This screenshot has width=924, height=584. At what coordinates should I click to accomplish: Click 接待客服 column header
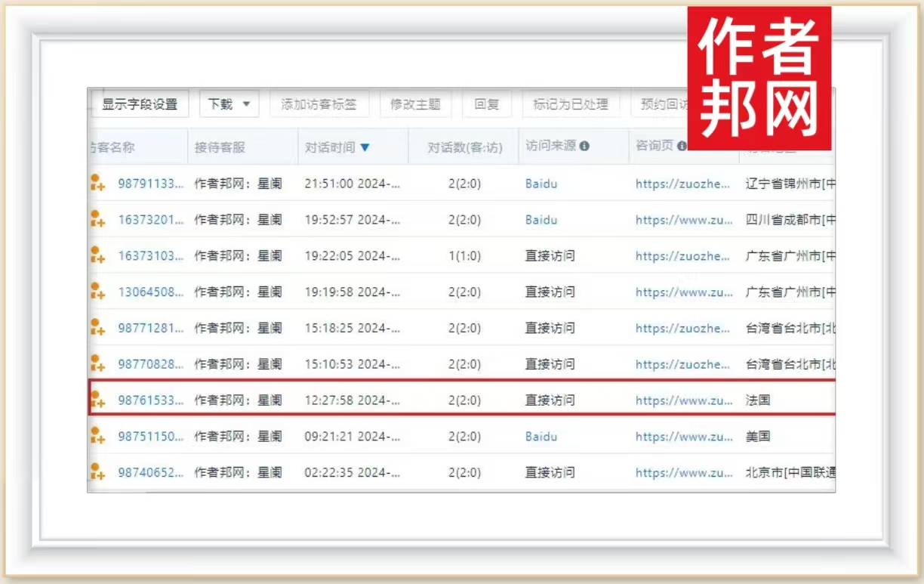pyautogui.click(x=220, y=147)
